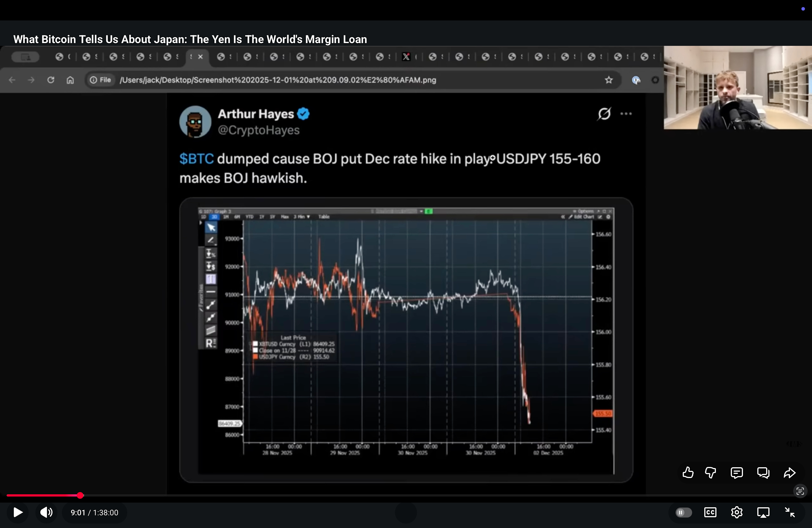Start AirPlay casting from player
Screen dimensions: 812x528
(x=763, y=512)
